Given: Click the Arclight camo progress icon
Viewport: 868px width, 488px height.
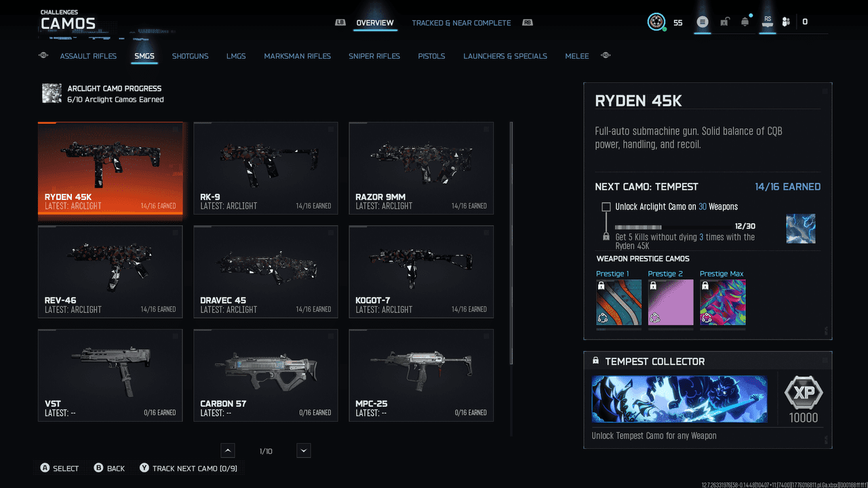Looking at the screenshot, I should tap(52, 94).
